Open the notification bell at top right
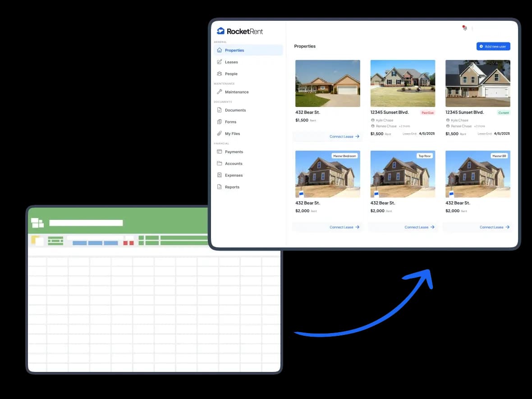Viewport: 532px width, 399px height. pyautogui.click(x=464, y=28)
